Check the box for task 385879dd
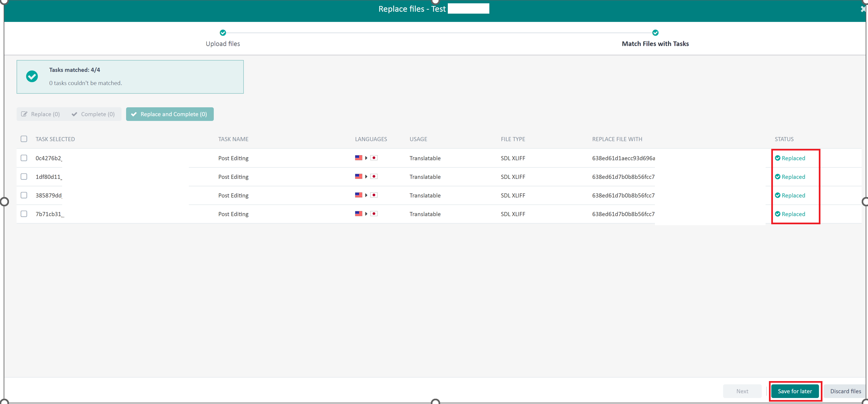The width and height of the screenshot is (868, 404). 24,195
